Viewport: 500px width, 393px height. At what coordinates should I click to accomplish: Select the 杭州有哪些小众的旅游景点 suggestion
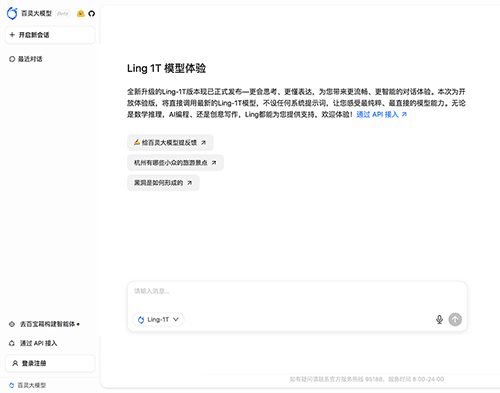[175, 163]
